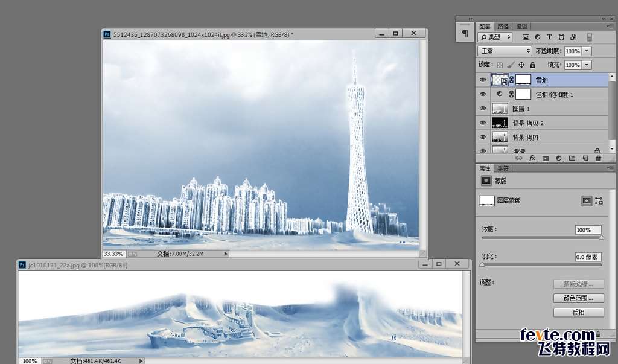Open the layer filter 类型 dropdown

click(x=495, y=37)
